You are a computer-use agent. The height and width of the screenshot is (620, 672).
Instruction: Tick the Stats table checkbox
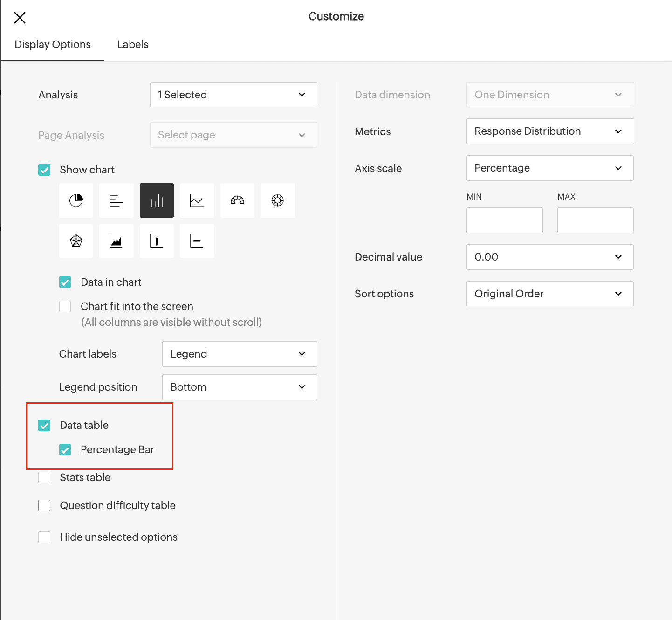[x=44, y=477]
